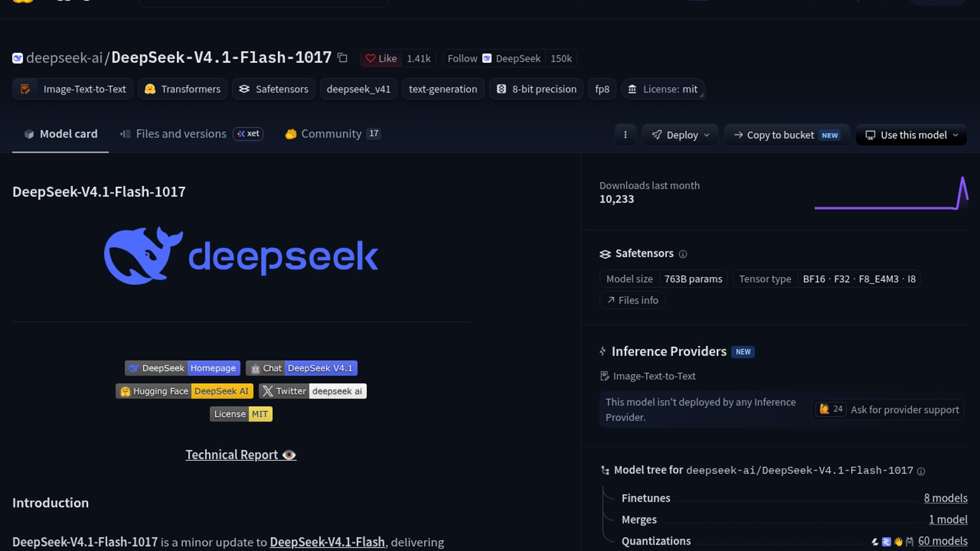Open the Community tab

click(333, 134)
